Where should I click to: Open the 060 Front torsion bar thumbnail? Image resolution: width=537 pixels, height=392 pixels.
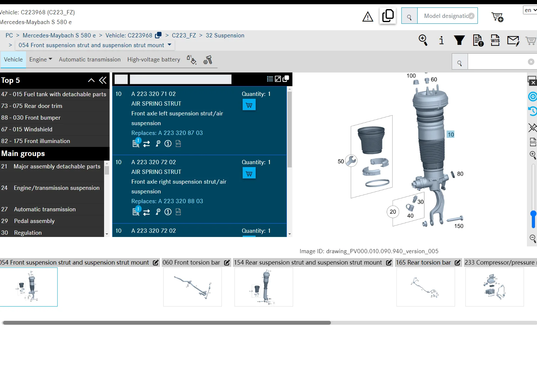(193, 287)
